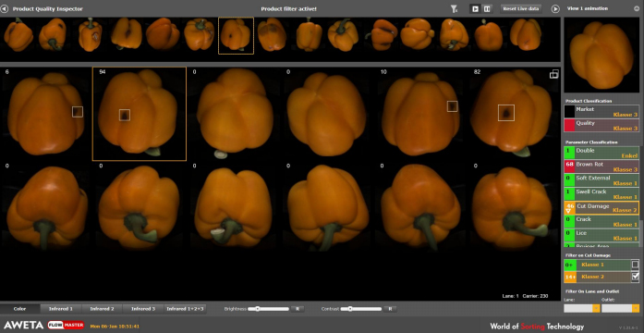
Task: Enable the Klasse 1 filter checkbox
Action: (635, 265)
